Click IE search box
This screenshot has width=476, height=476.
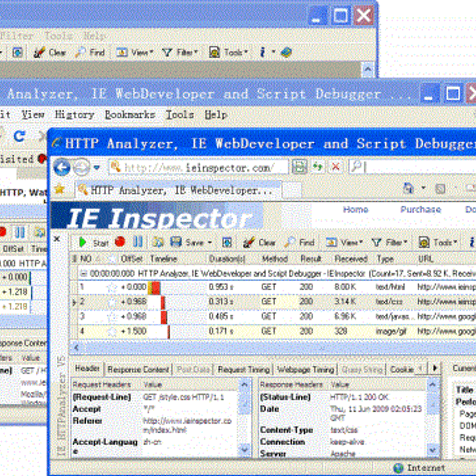(413, 167)
